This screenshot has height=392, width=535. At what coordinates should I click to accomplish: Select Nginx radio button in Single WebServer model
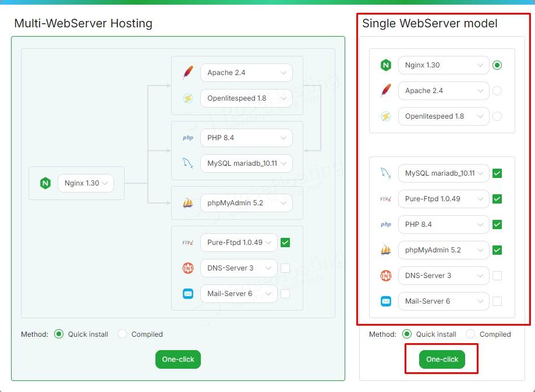click(x=497, y=65)
